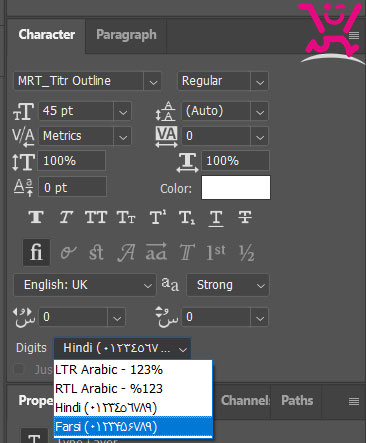
Task: Click the vertical scale icon
Action: point(23,162)
